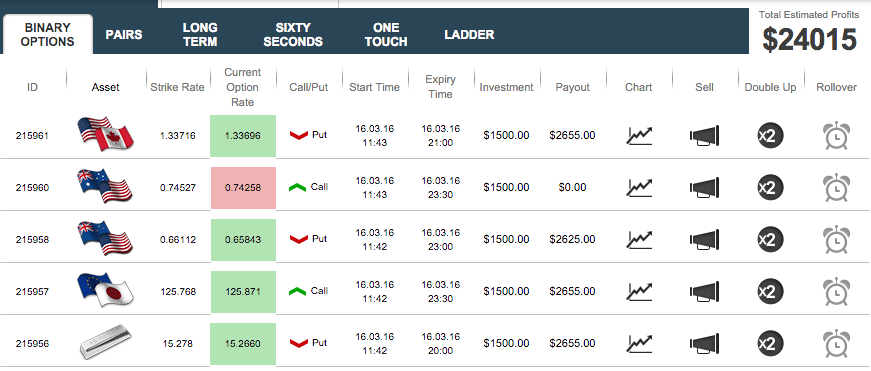This screenshot has height=371, width=871.
Task: Go to the Long Term tab
Action: click(x=200, y=34)
